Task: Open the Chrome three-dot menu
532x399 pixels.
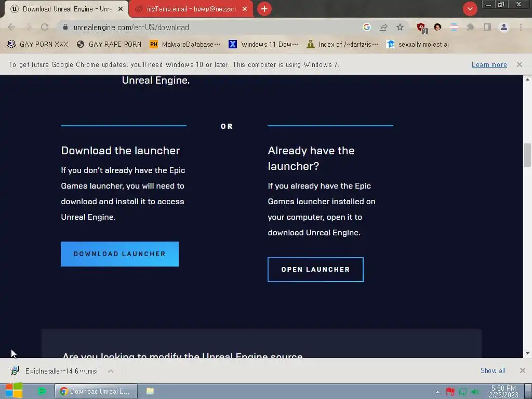Action: [x=521, y=27]
